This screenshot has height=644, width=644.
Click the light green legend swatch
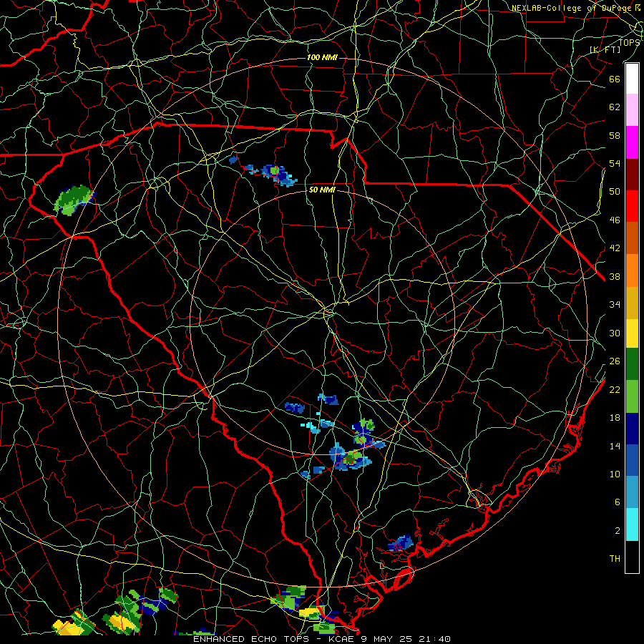pyautogui.click(x=632, y=396)
